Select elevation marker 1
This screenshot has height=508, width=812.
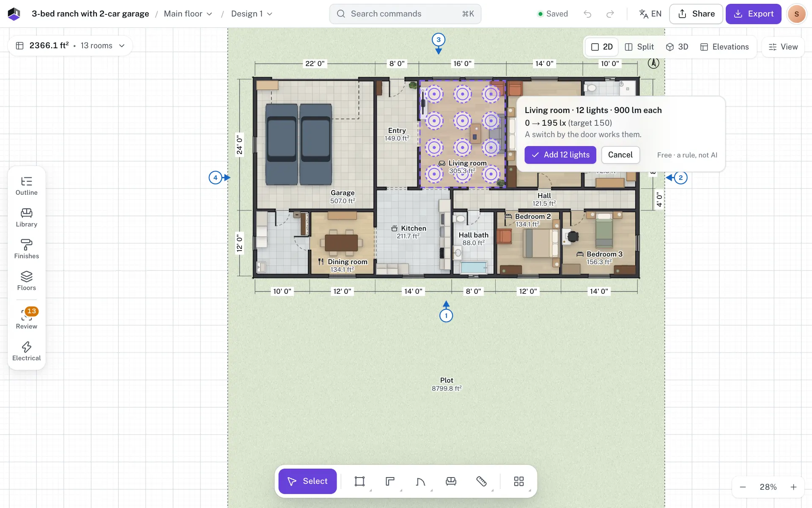446,315
